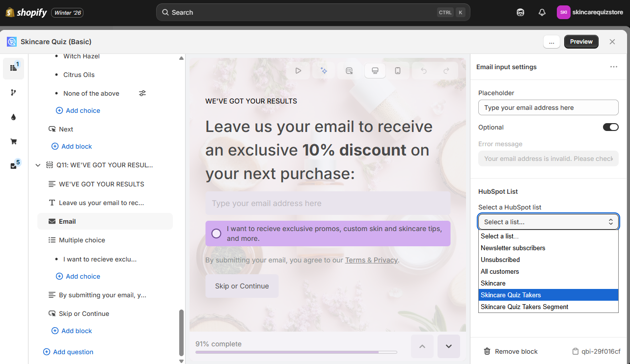630x364 pixels.
Task: Open the cart sales panel
Action: 13,141
